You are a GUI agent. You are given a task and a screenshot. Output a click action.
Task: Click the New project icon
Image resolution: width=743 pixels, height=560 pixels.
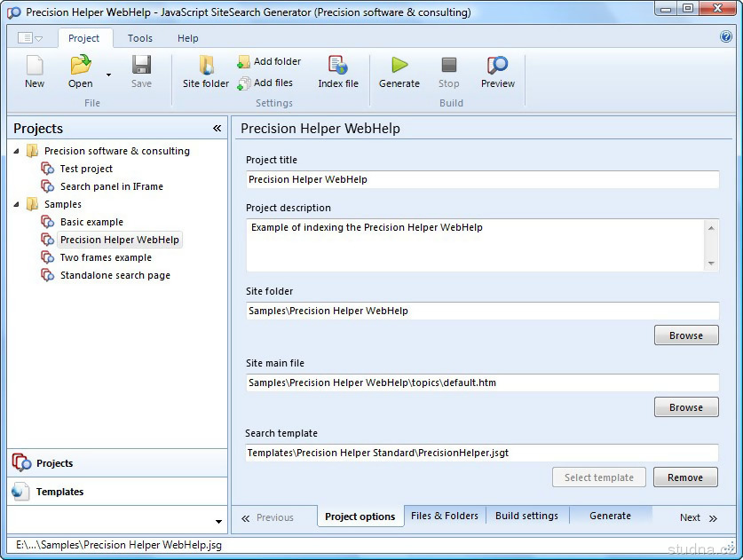coord(35,67)
